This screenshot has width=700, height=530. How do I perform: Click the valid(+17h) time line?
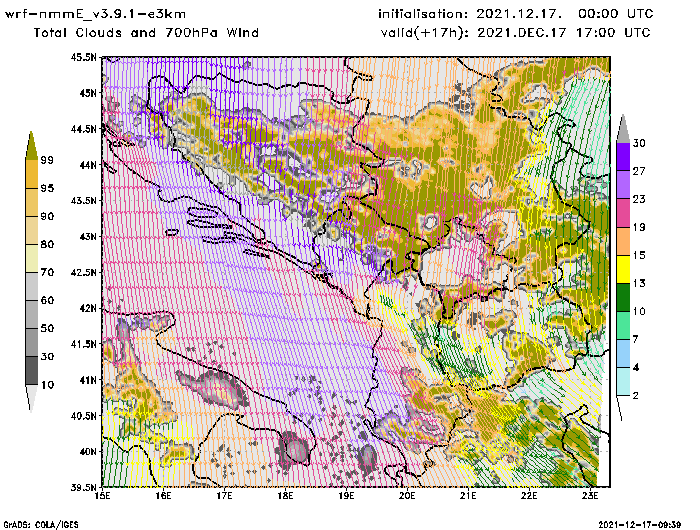516,33
